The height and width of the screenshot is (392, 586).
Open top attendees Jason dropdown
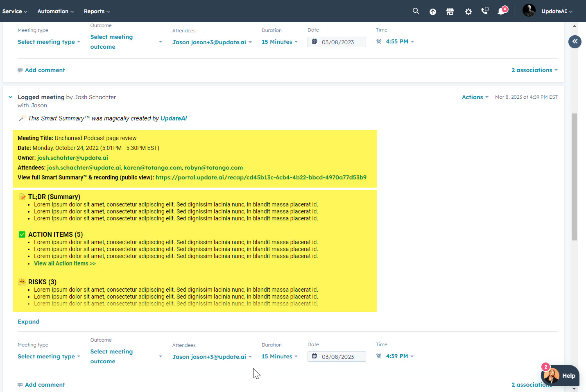tap(212, 42)
